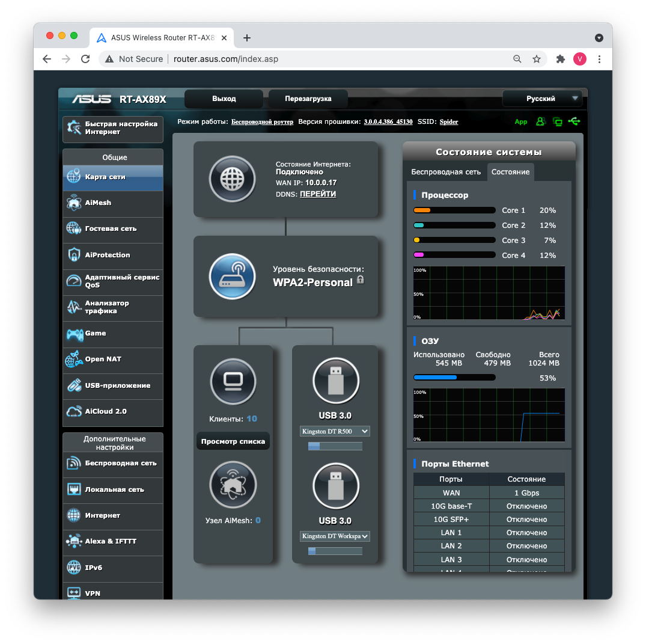
Task: Open Chrome profile list dropdown arrow
Action: 599,38
